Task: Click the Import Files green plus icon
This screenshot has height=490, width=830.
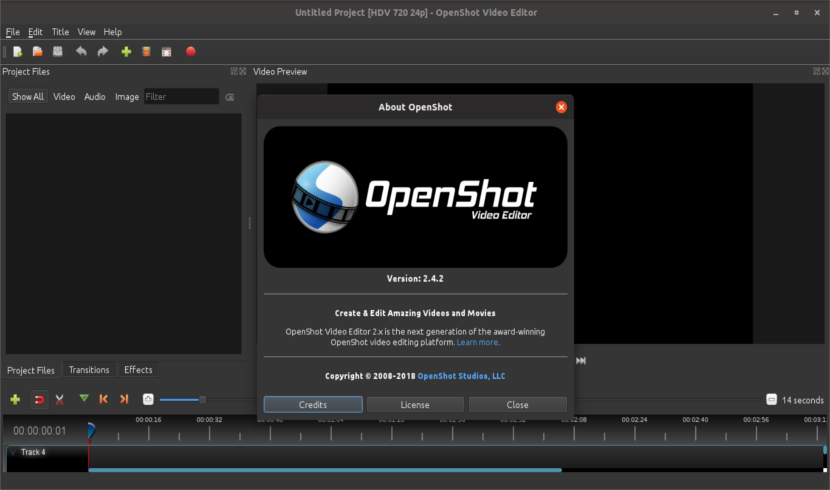Action: coord(126,51)
